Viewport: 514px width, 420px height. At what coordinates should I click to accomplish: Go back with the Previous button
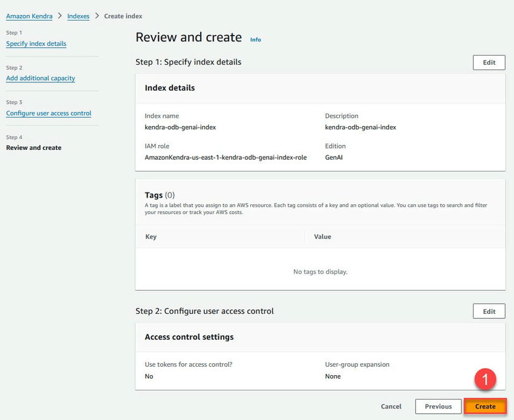pos(438,407)
